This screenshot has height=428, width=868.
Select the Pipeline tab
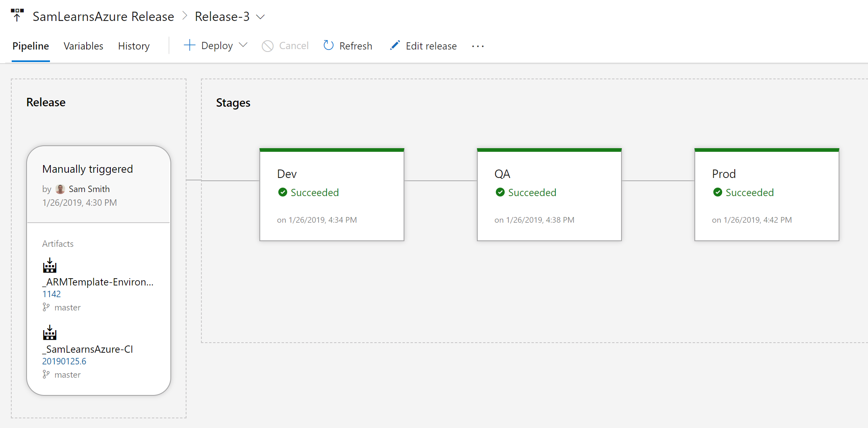coord(31,46)
